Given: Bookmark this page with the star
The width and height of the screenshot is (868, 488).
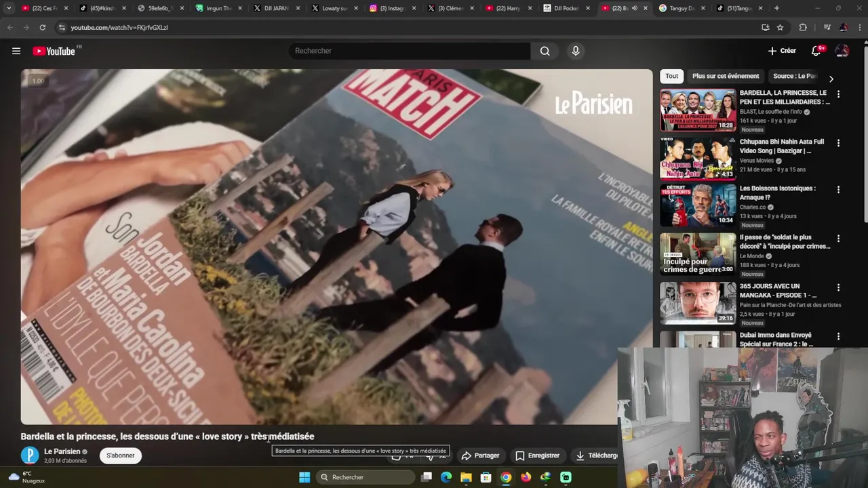Looking at the screenshot, I should 781,27.
